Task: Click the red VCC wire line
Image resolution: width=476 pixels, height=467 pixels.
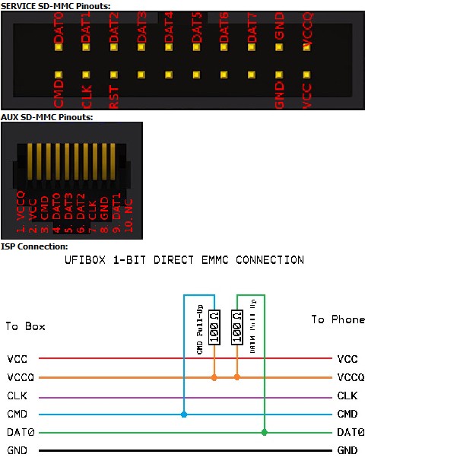Action: 186,358
